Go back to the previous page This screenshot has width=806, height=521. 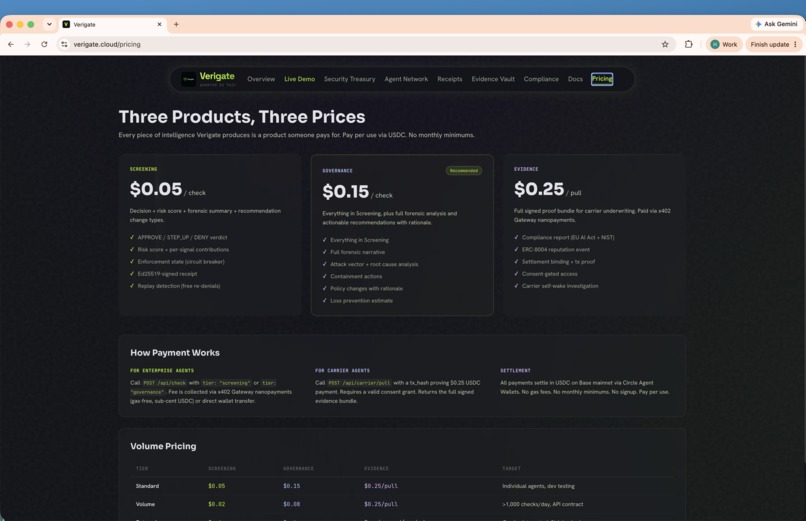point(11,44)
